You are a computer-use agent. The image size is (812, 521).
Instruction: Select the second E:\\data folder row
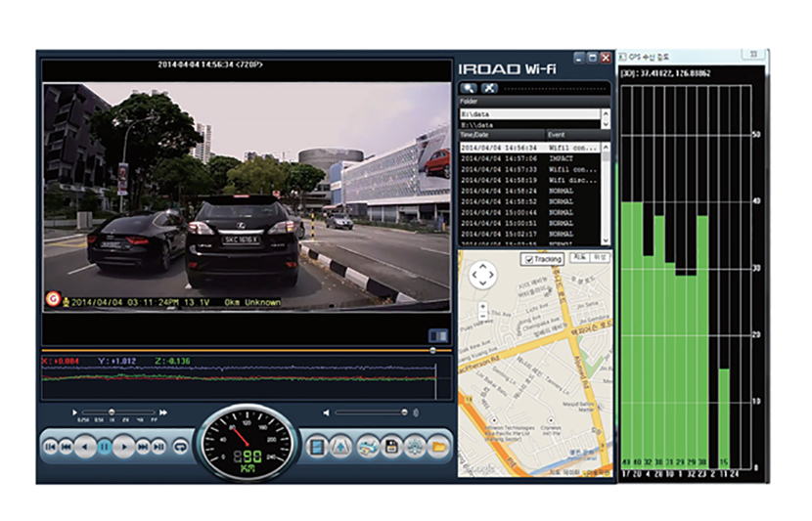point(530,125)
